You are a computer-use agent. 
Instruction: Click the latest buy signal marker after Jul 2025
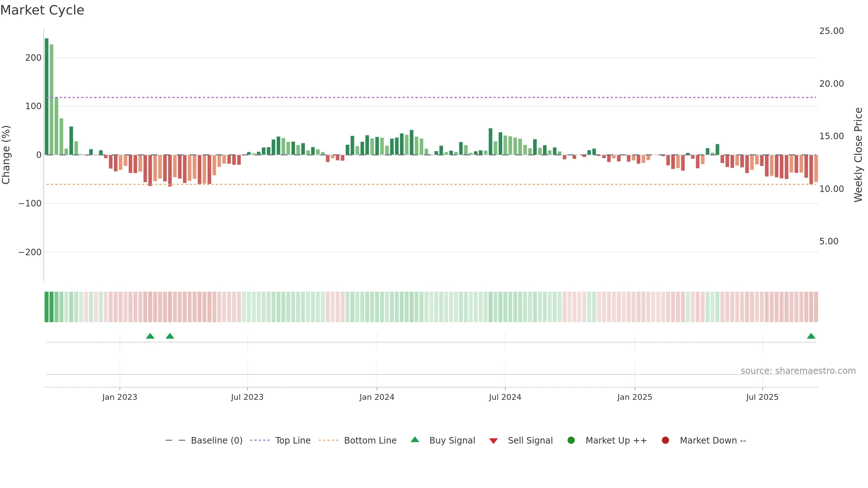tap(811, 336)
